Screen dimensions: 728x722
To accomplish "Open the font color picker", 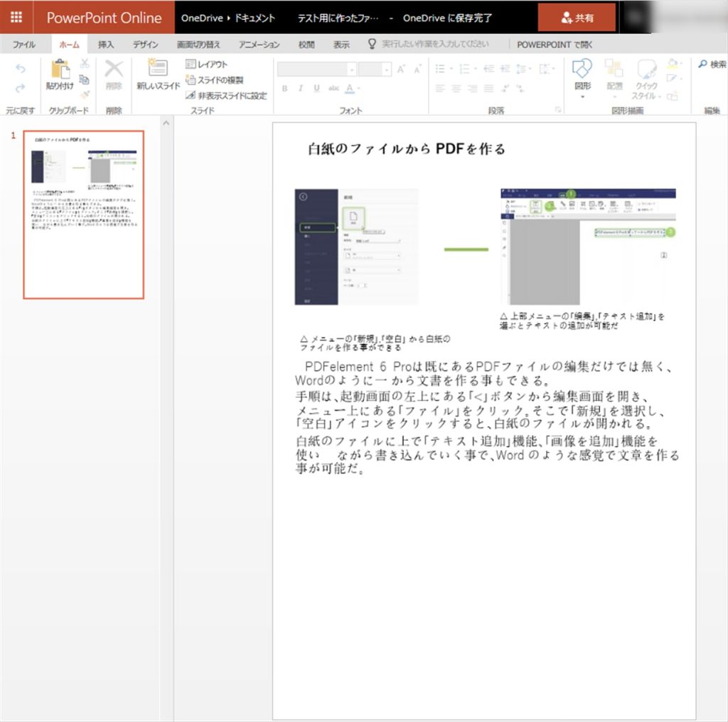I will click(352, 89).
